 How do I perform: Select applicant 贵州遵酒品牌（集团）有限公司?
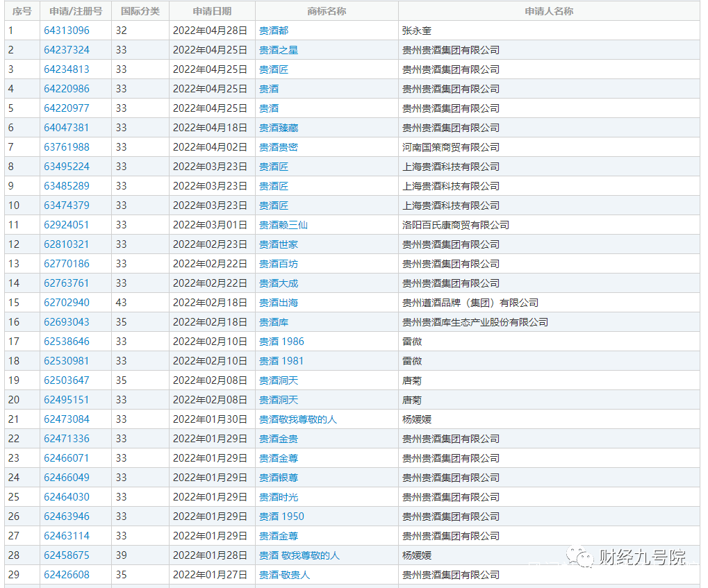coord(470,303)
